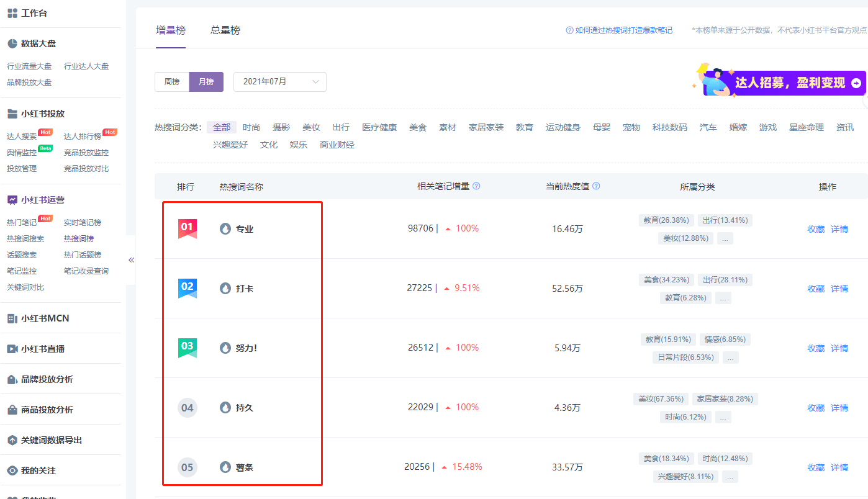Click the help icon beside 相关笔记增量
This screenshot has height=499, width=868.
pyautogui.click(x=476, y=186)
